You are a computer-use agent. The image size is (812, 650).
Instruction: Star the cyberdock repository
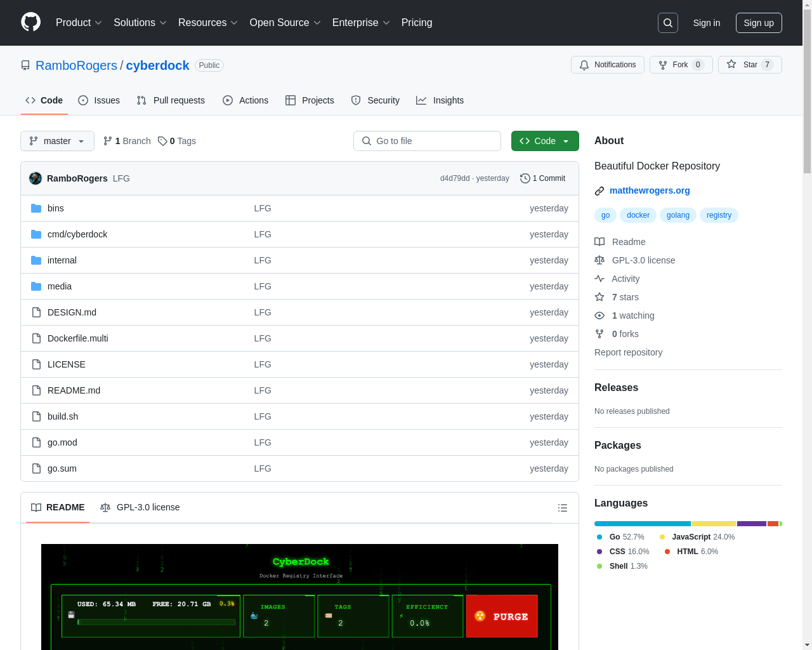750,65
